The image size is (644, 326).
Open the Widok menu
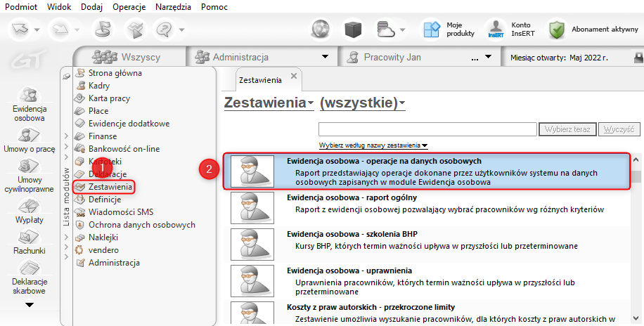click(59, 7)
